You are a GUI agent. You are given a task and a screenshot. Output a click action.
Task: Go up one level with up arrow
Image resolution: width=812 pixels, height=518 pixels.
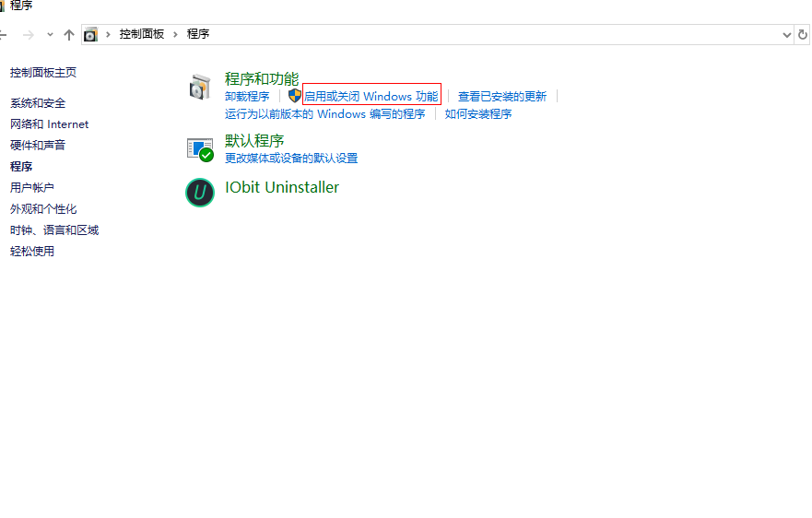point(69,35)
